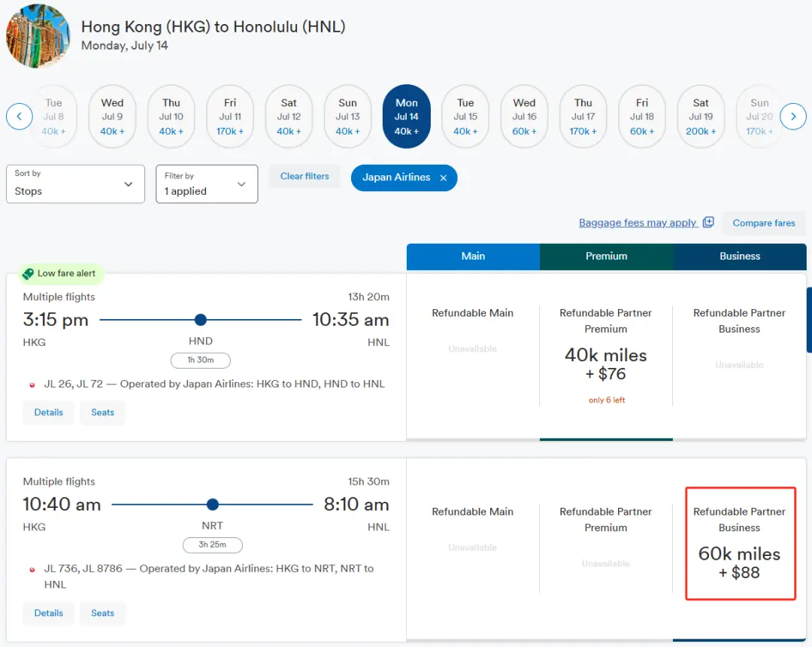
Task: Select the Main fare tab
Action: (x=473, y=257)
